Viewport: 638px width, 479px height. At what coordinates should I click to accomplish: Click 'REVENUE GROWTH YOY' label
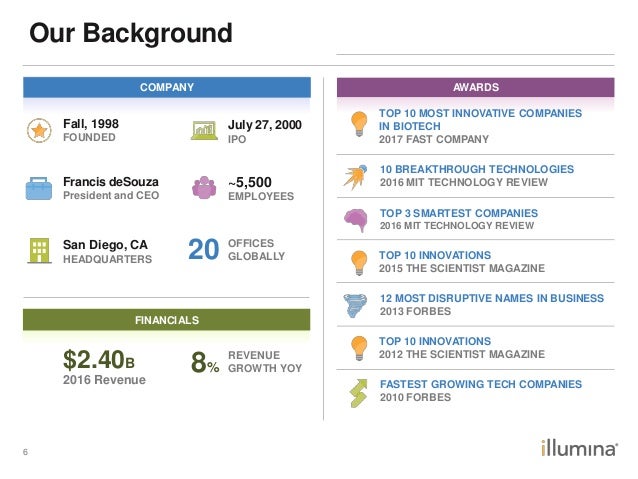click(x=265, y=361)
